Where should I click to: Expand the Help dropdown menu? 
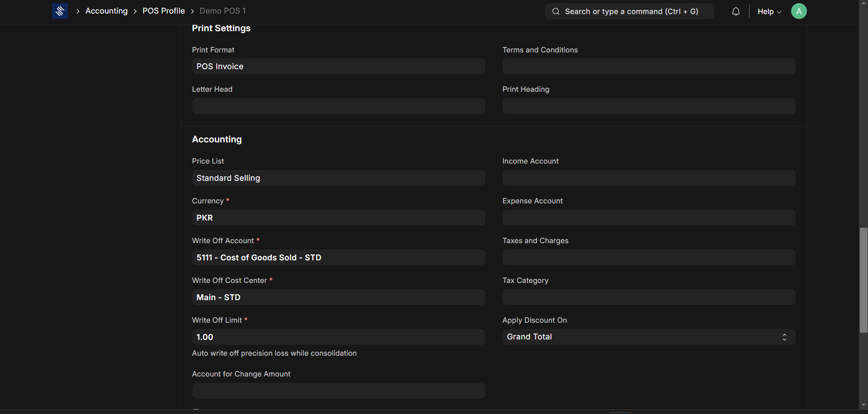point(769,11)
